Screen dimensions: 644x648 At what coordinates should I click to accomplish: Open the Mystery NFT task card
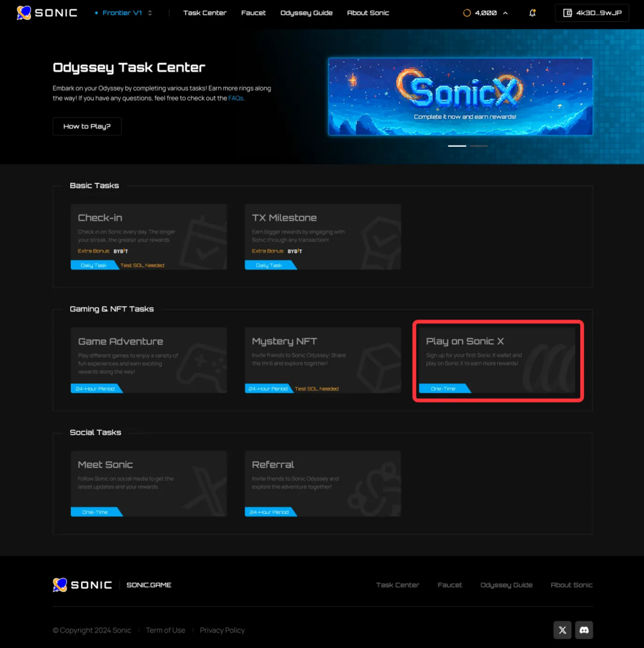pos(323,360)
